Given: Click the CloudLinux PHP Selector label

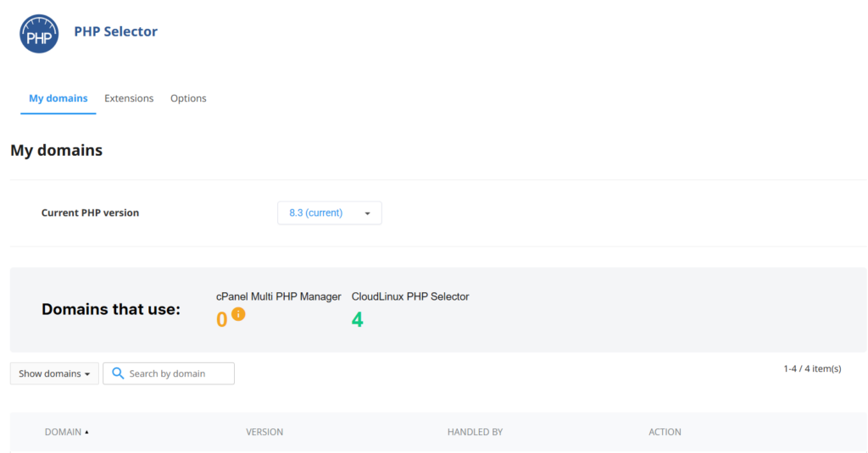Looking at the screenshot, I should point(410,296).
